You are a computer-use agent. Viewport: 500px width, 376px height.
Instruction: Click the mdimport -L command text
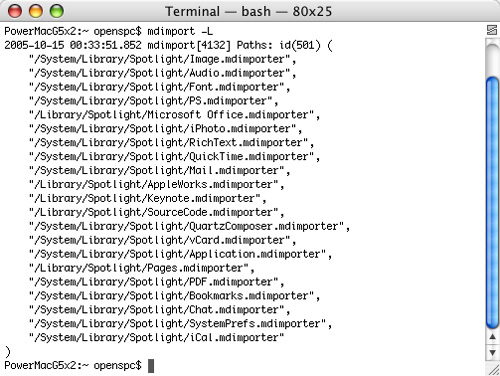pyautogui.click(x=180, y=31)
